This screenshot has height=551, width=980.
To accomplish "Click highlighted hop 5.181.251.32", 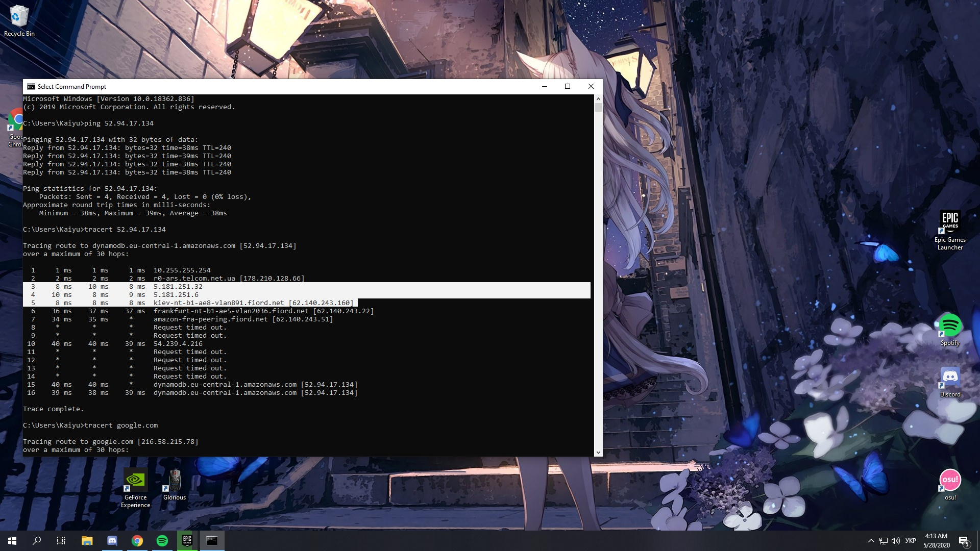I will (178, 287).
